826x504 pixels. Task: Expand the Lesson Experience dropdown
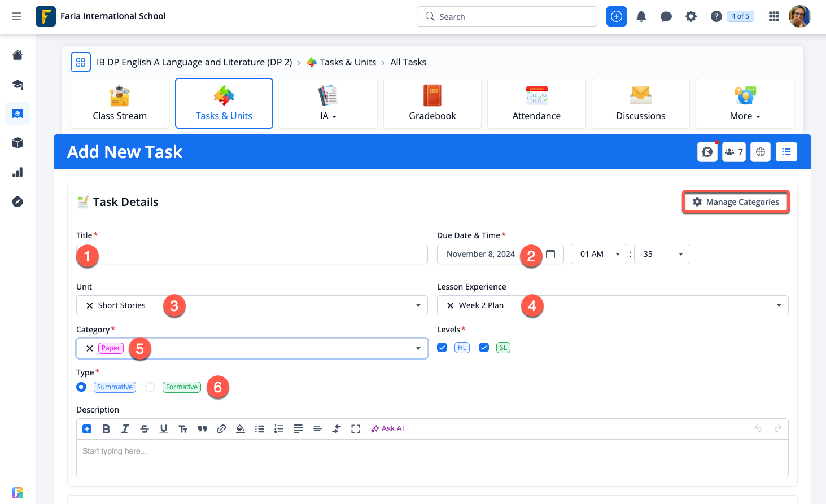click(779, 305)
